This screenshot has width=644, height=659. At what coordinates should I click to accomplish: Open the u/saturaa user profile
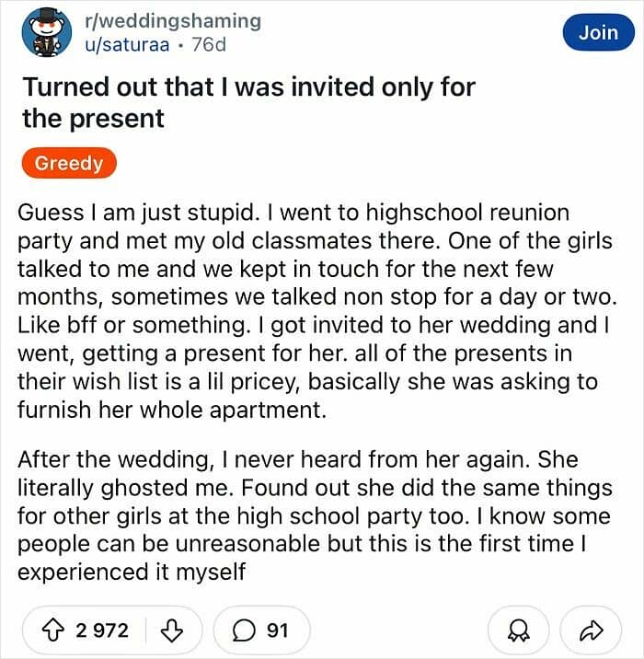[127, 44]
